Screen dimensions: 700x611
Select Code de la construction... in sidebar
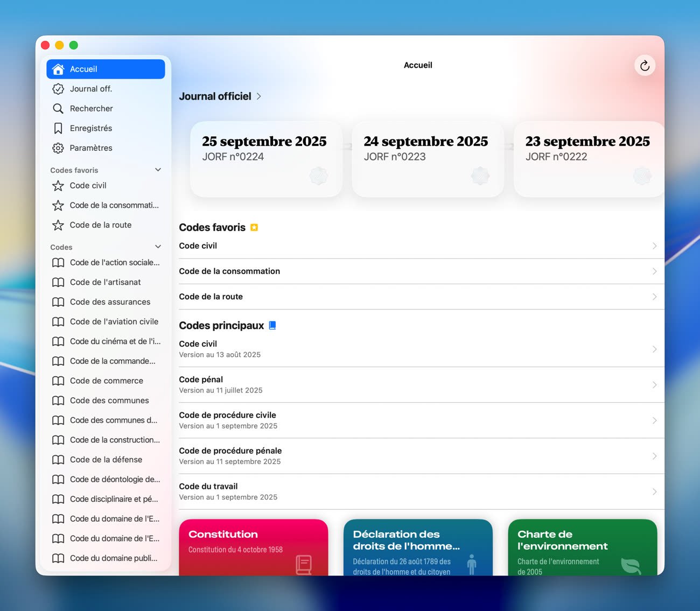[x=106, y=440]
